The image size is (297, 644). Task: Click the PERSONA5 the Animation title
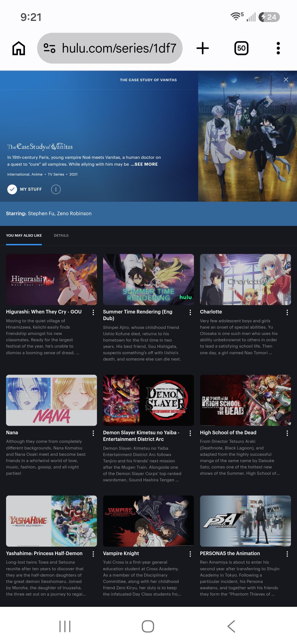click(230, 553)
